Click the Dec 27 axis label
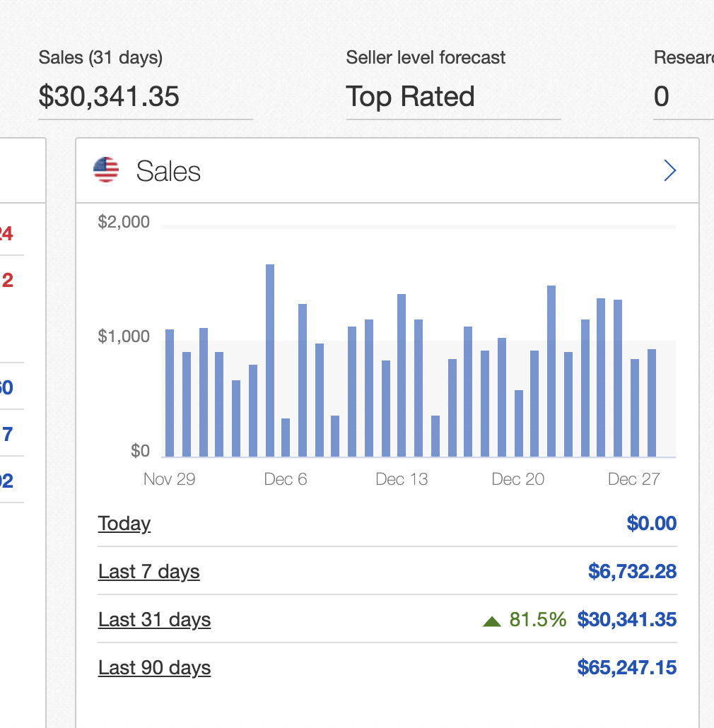 click(x=633, y=479)
